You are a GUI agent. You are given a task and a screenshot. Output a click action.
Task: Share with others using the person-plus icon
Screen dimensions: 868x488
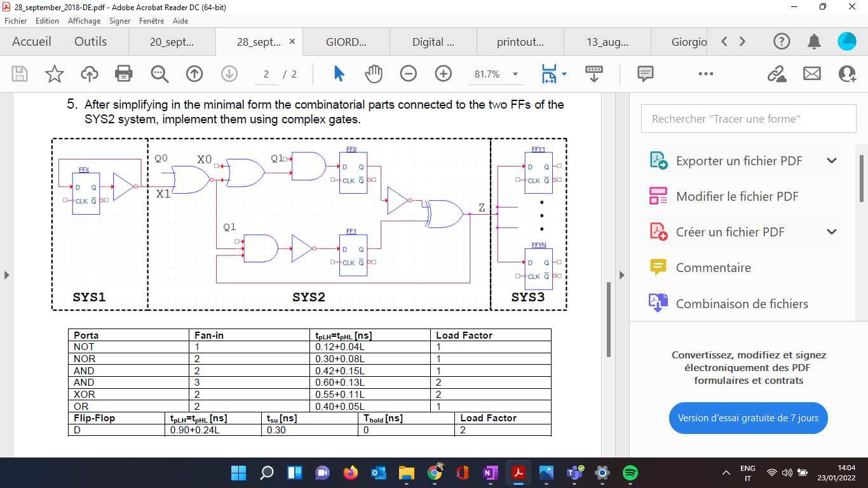tap(848, 74)
